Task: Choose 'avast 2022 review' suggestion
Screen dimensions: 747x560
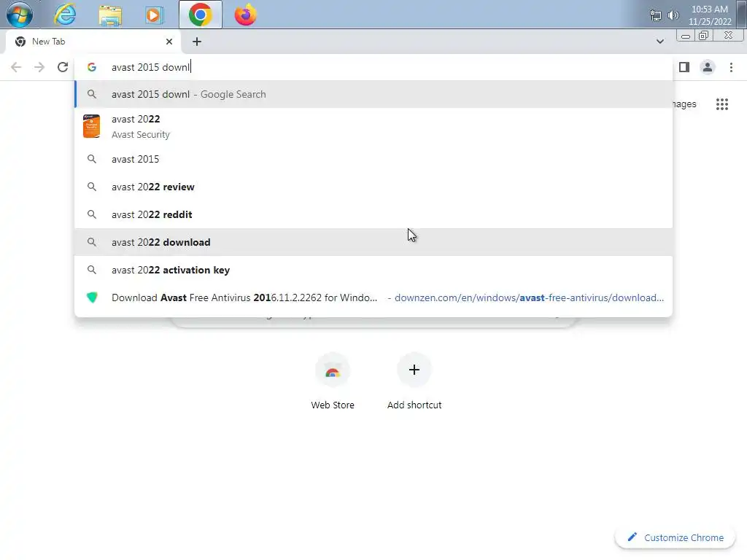Action: click(373, 187)
